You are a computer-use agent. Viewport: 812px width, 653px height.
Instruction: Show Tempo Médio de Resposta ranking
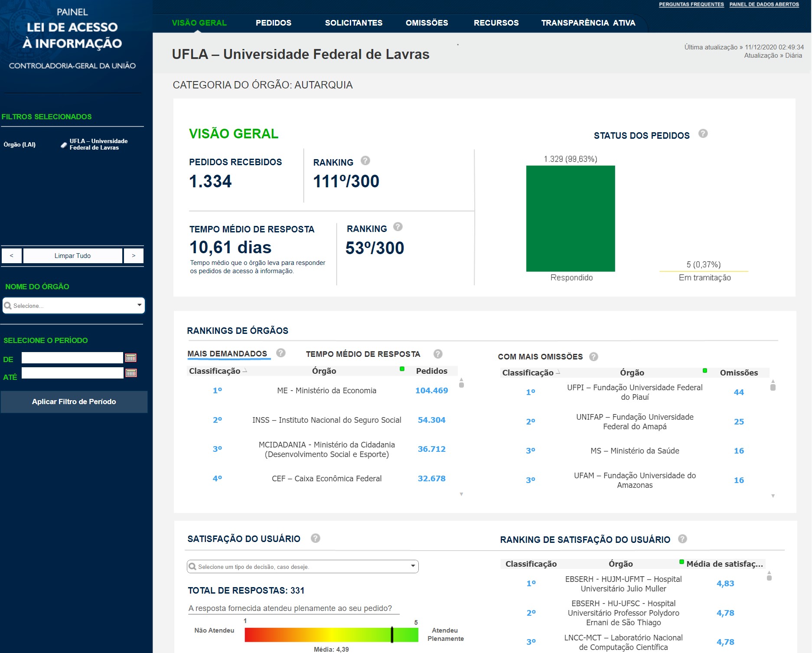[363, 354]
